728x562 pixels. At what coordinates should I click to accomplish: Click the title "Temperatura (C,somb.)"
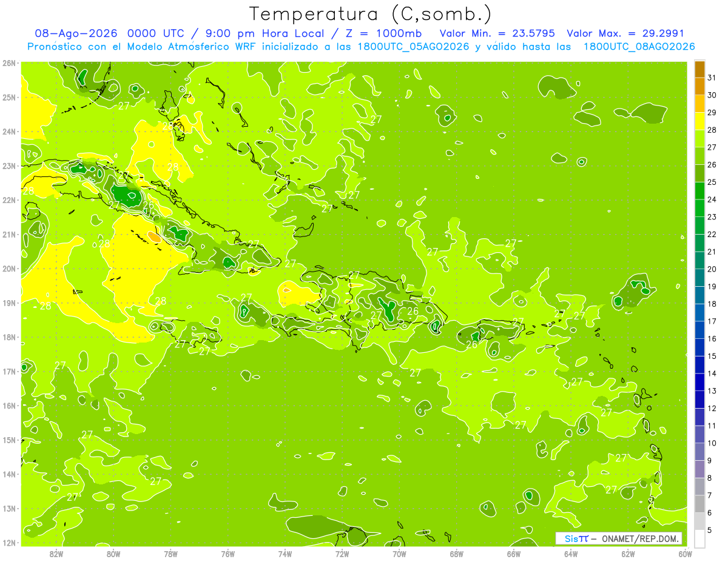click(x=370, y=14)
